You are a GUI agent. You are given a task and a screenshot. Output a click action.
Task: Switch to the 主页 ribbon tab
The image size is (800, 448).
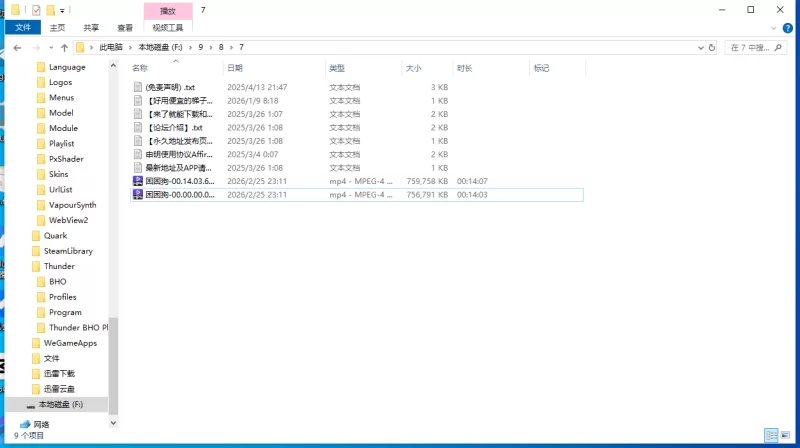coord(57,28)
